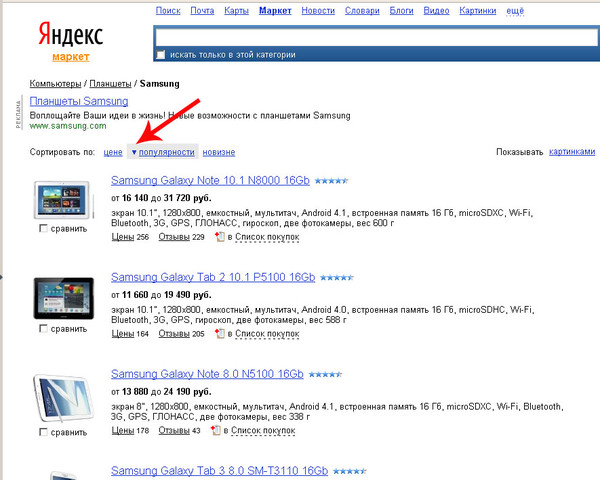Click star rating of Galaxy Tab 2 10.1 P5100
600x480 pixels.
click(x=336, y=277)
